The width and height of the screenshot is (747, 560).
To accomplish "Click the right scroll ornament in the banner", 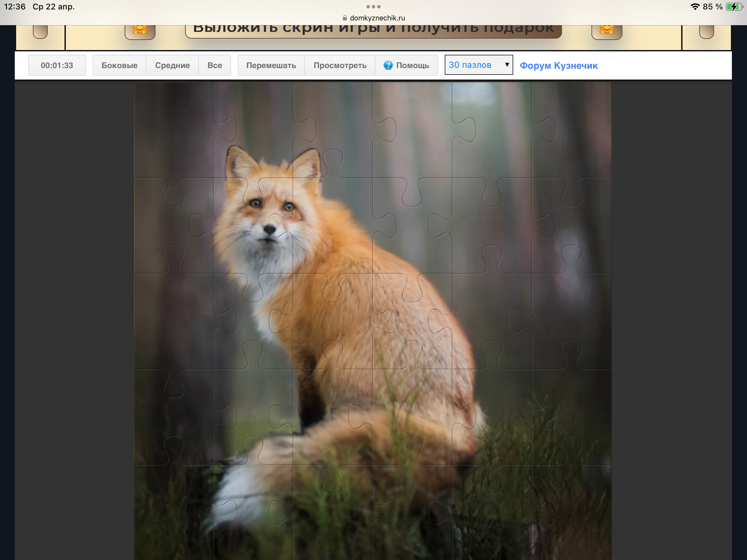I will click(x=706, y=32).
